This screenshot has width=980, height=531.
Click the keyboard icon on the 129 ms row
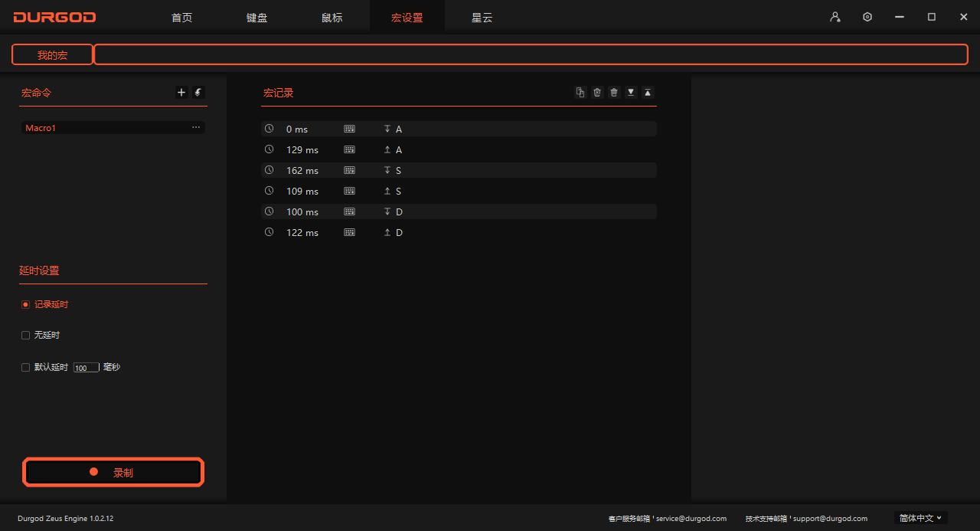350,149
